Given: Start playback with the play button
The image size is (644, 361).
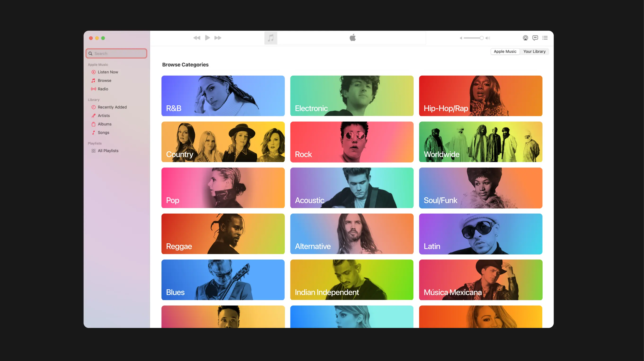Looking at the screenshot, I should click(207, 38).
